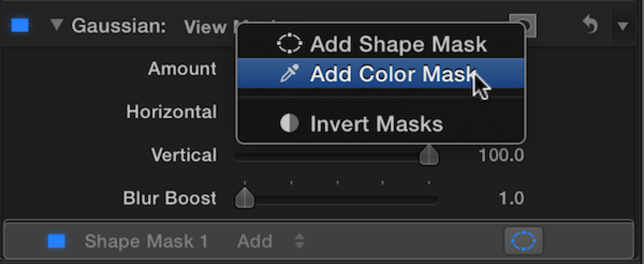Choose Add Color Mask from menu
Viewport: 644px width, 264px height.
click(x=390, y=74)
